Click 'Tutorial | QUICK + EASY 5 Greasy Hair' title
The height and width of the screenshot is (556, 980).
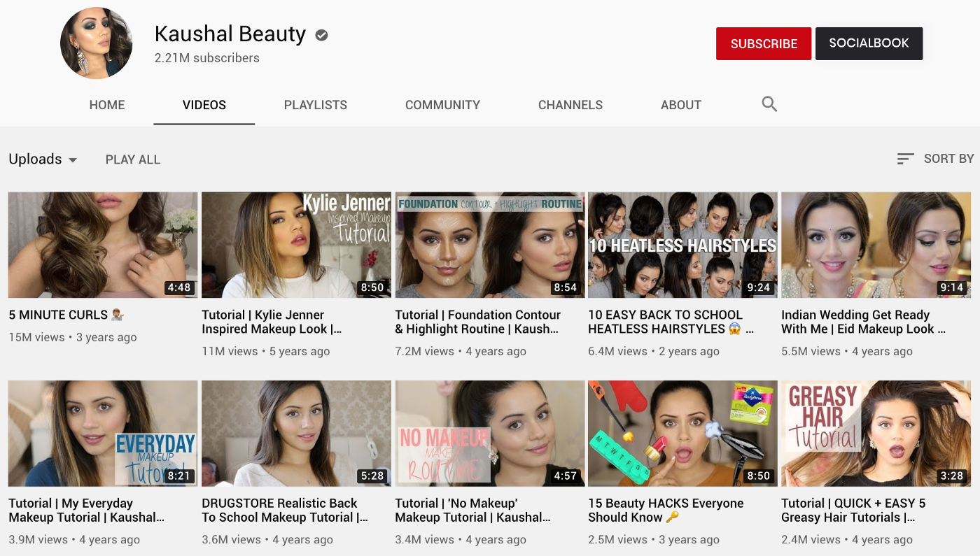(853, 510)
